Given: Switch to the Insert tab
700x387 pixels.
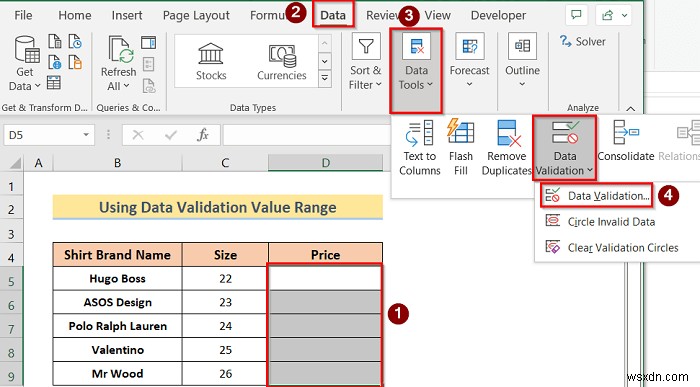Looking at the screenshot, I should pos(127,15).
